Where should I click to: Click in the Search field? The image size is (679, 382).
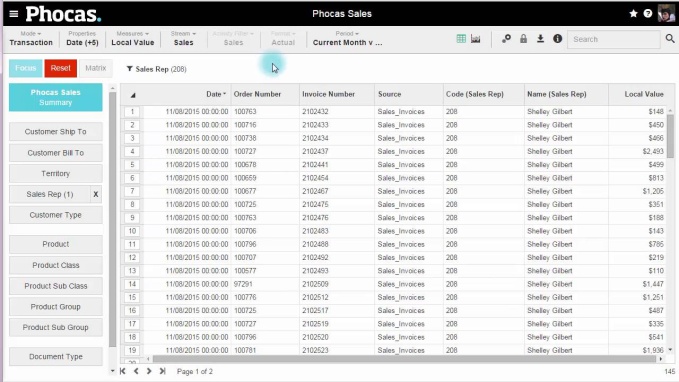click(x=614, y=39)
